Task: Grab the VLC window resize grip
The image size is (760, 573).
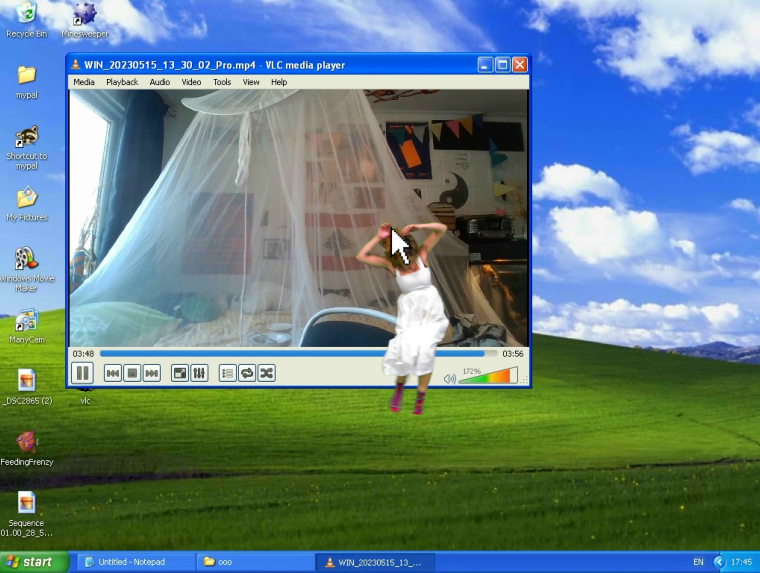Action: [524, 381]
